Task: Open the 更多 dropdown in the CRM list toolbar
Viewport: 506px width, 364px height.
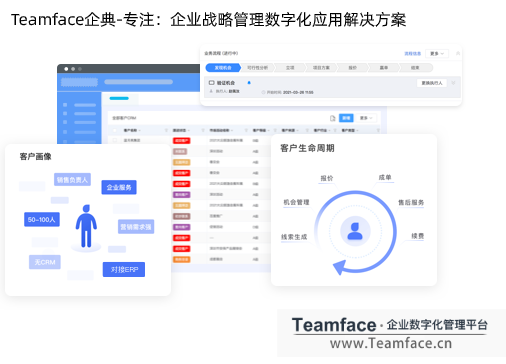Action: point(366,118)
